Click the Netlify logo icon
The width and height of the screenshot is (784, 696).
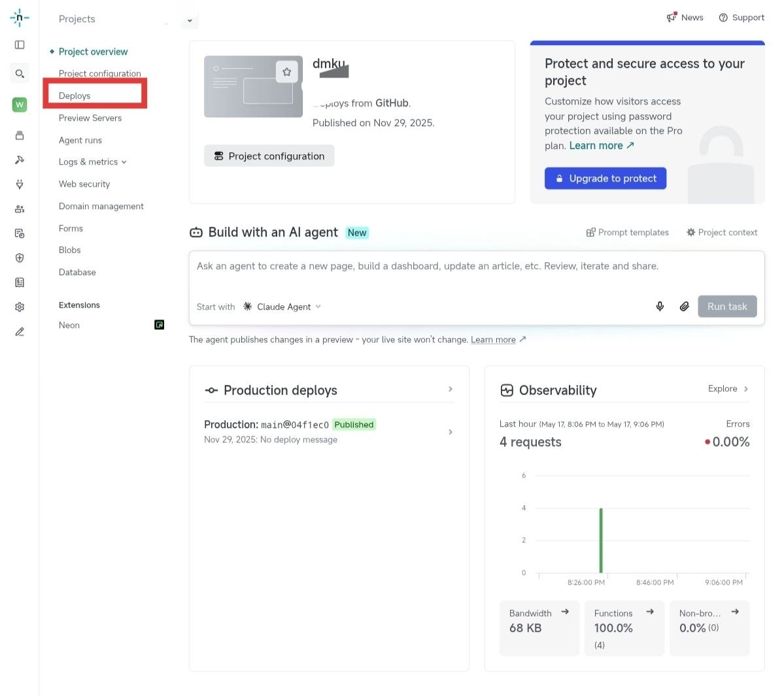pyautogui.click(x=20, y=18)
